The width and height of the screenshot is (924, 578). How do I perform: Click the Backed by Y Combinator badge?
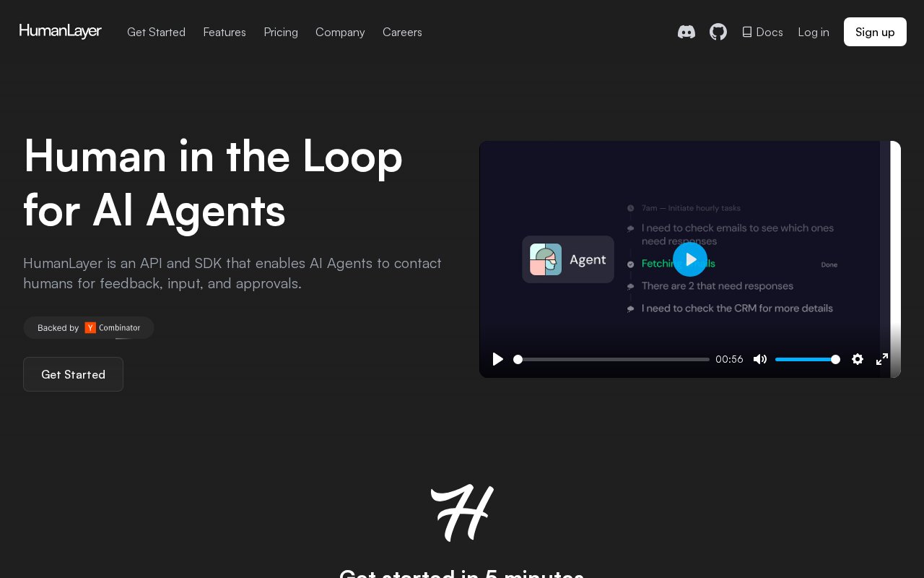[89, 327]
